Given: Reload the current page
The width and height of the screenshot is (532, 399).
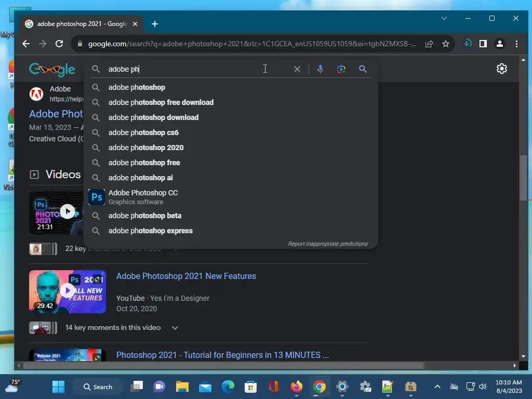Looking at the screenshot, I should (59, 44).
